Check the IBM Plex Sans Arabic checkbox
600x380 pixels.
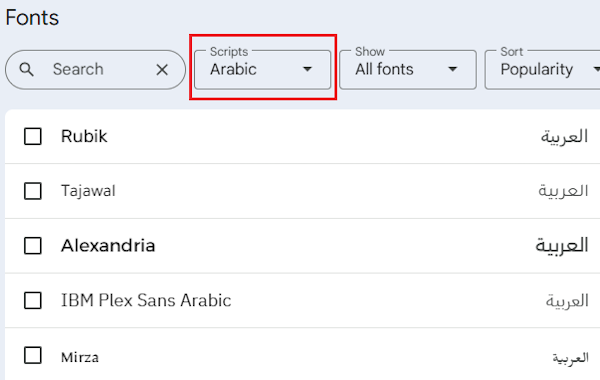point(33,300)
